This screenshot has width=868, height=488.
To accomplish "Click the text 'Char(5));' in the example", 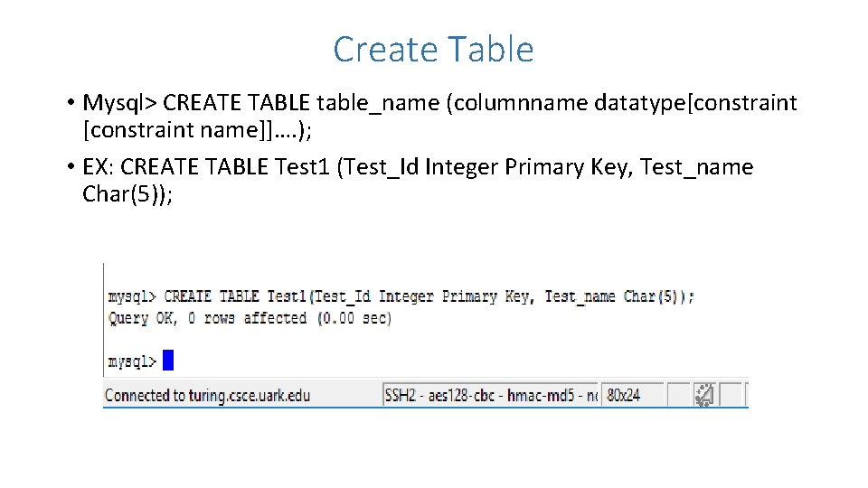I will [x=127, y=194].
